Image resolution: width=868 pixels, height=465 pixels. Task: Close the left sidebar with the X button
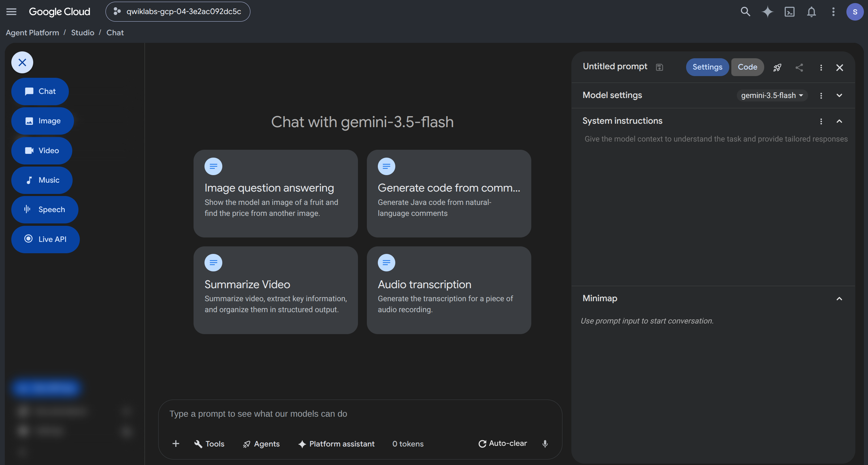pyautogui.click(x=22, y=62)
